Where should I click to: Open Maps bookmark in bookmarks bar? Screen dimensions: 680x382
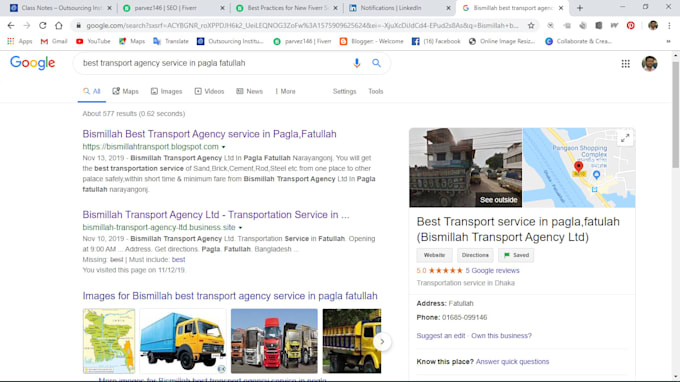[x=132, y=41]
